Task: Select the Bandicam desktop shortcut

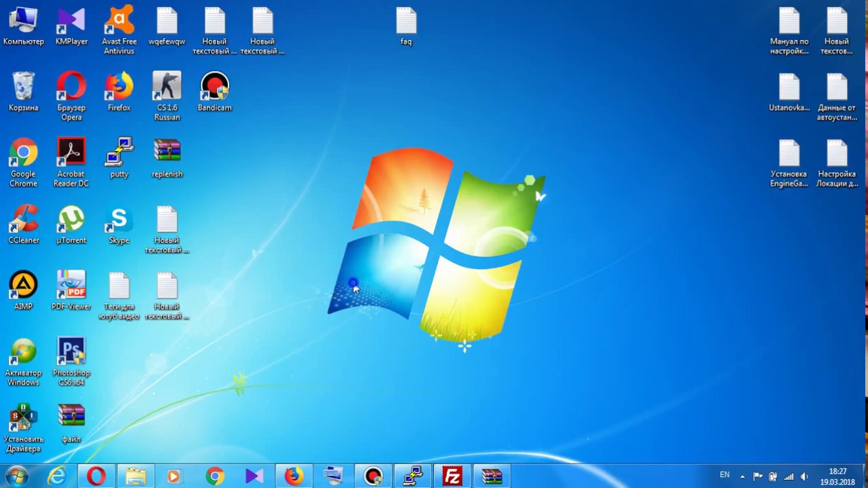Action: (214, 92)
